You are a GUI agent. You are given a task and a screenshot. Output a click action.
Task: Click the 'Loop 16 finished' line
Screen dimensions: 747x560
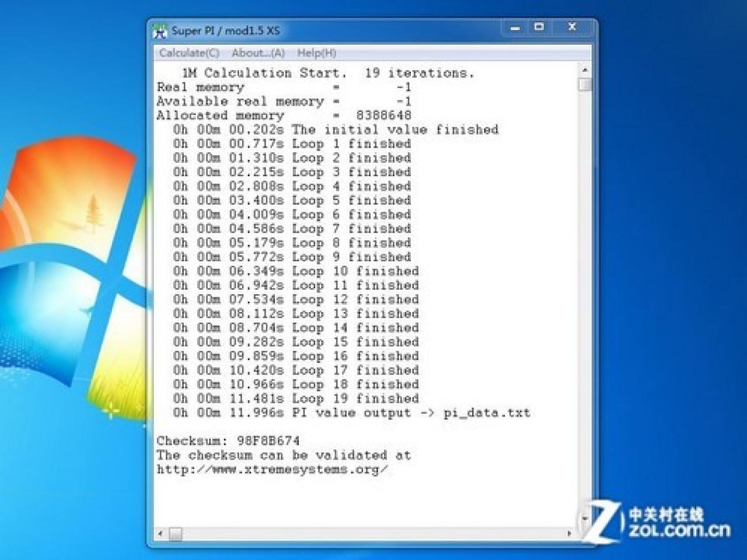[x=296, y=356]
